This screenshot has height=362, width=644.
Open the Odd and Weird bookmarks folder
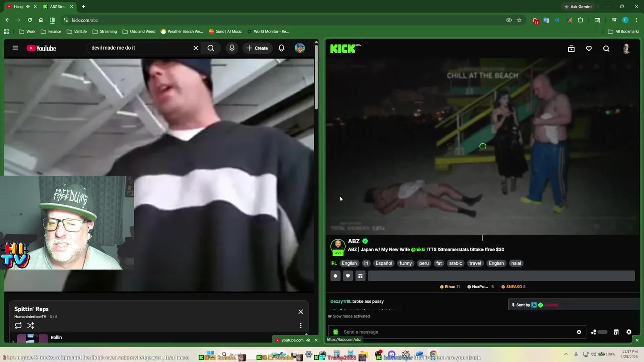139,31
